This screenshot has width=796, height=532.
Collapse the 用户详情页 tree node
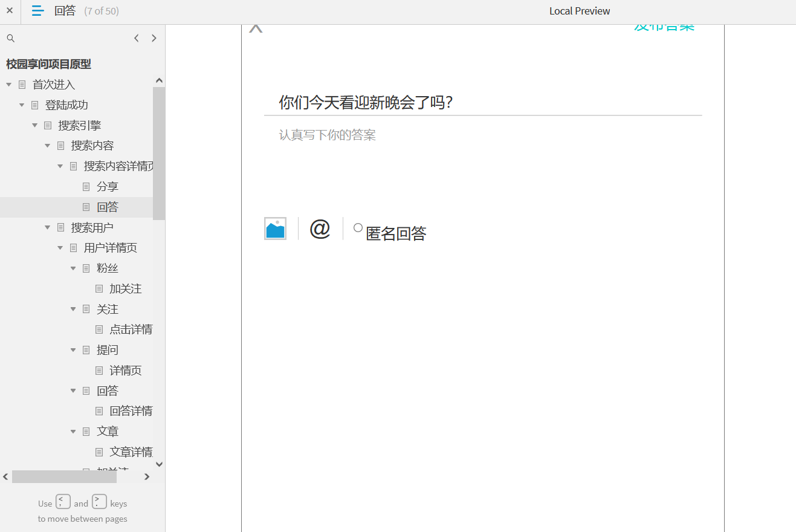(x=60, y=248)
